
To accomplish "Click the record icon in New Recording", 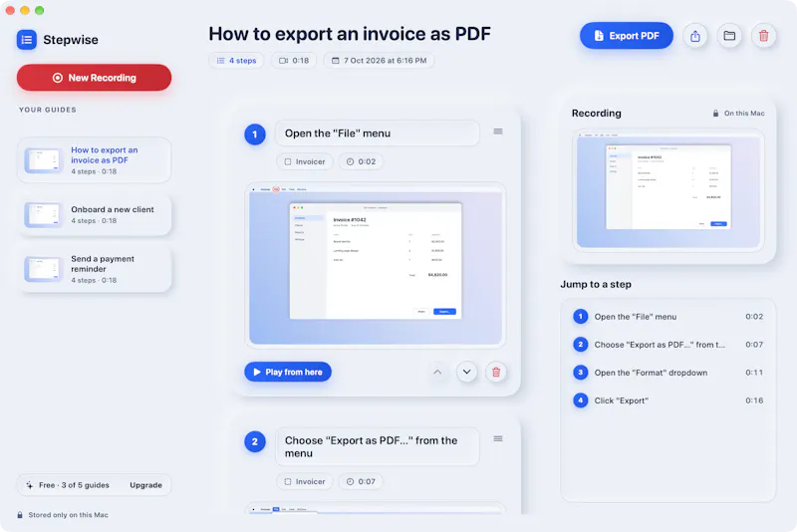I will click(58, 78).
